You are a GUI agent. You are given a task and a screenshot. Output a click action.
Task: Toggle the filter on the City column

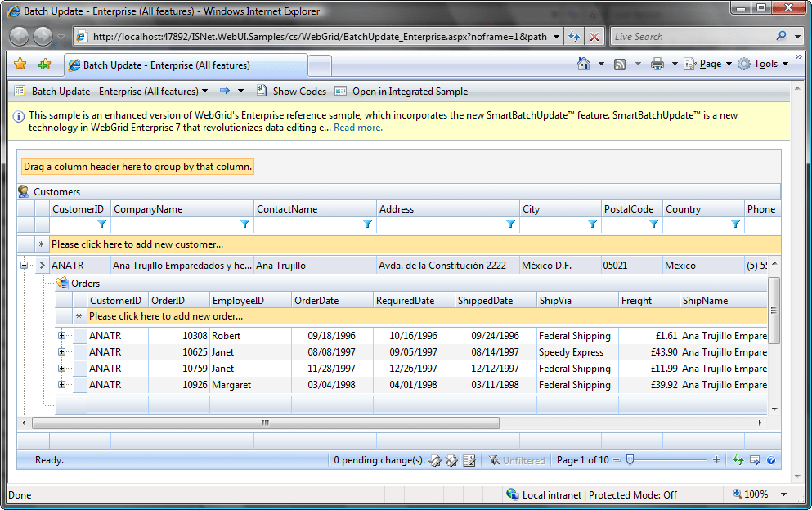(591, 224)
